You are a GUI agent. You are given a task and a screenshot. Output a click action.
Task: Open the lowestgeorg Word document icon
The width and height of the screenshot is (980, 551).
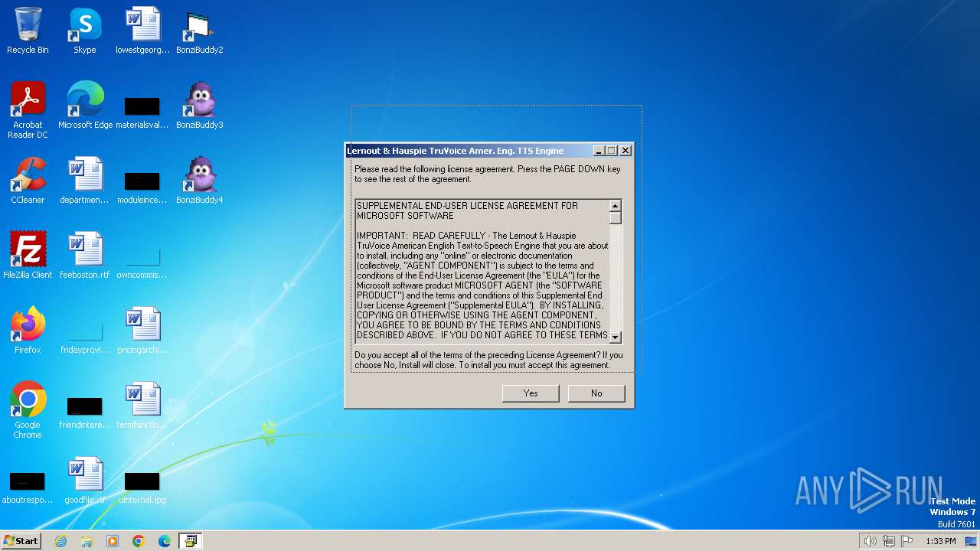pyautogui.click(x=142, y=31)
